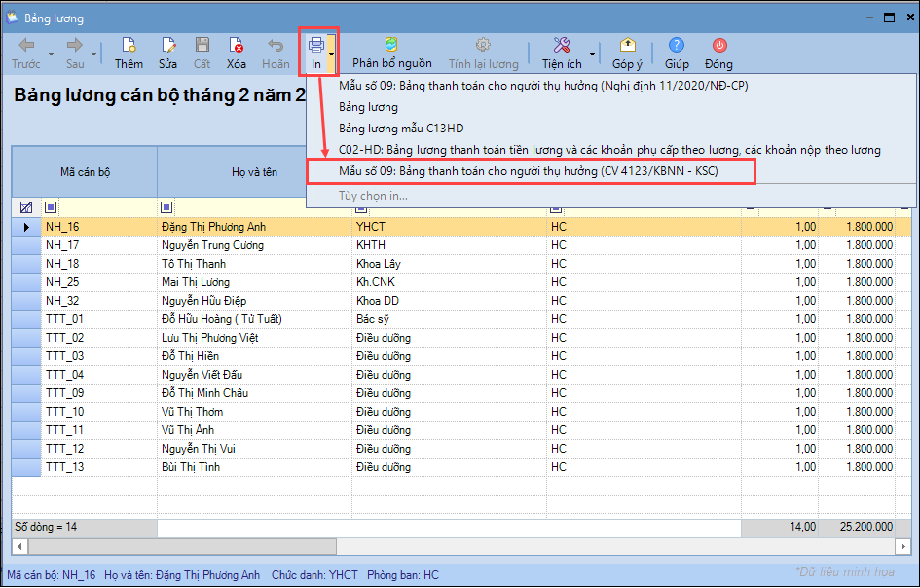The image size is (920, 588).
Task: Open the Tiện ích tools
Action: coord(562,54)
